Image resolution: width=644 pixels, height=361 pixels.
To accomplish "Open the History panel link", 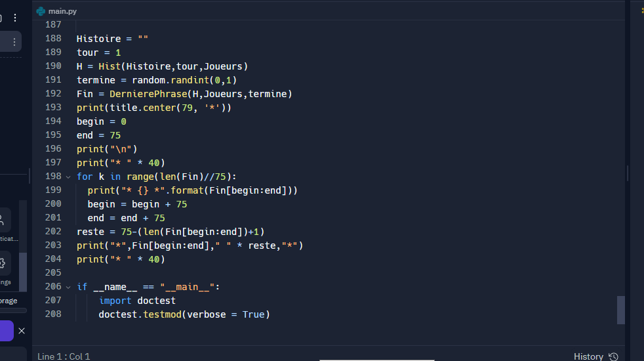I will [588, 356].
